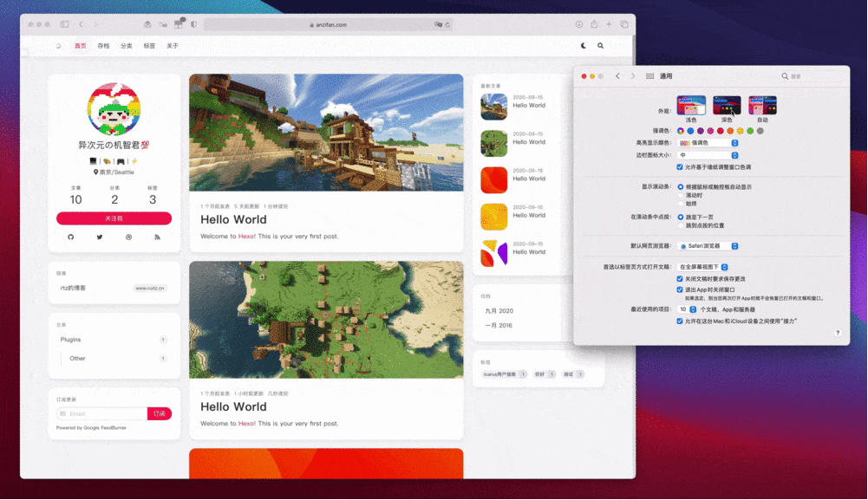Open 存档 nav item on website
Viewport: 868px width, 500px height.
(x=103, y=46)
